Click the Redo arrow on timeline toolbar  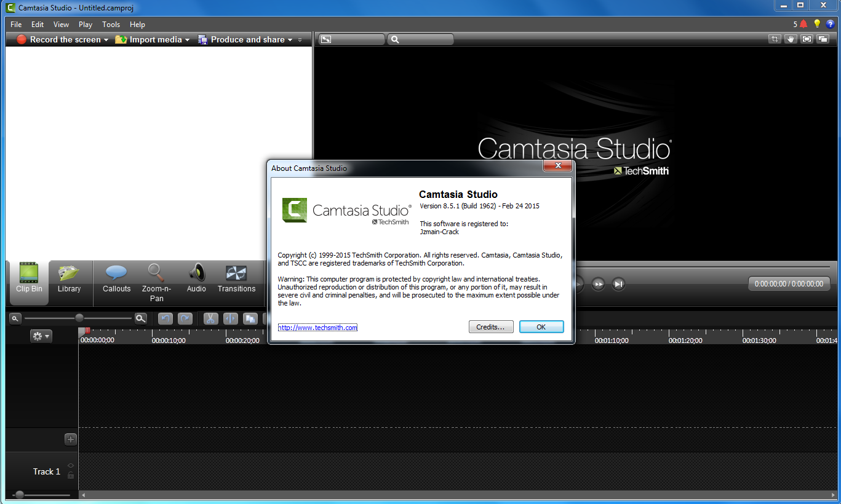coord(185,318)
